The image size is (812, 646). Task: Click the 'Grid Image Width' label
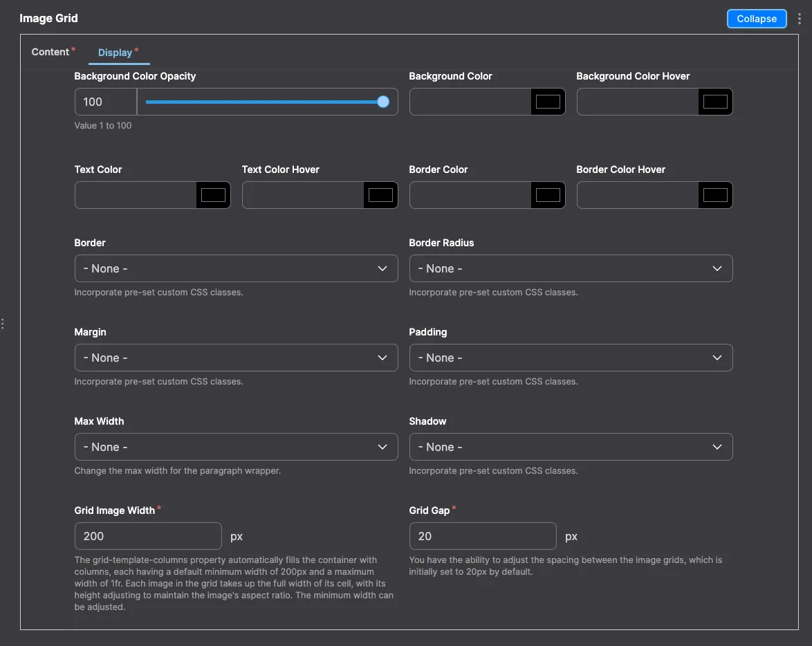(114, 510)
